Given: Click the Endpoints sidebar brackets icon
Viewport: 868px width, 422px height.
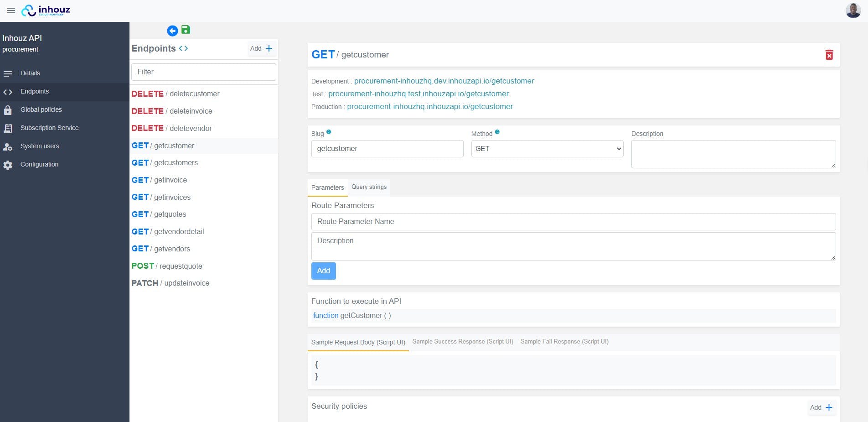Looking at the screenshot, I should click(8, 92).
